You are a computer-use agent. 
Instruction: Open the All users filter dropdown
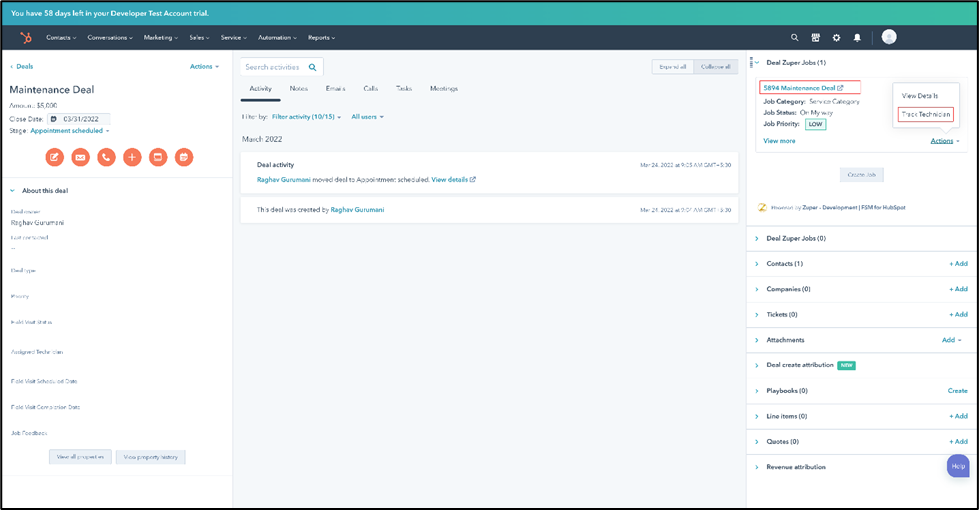(367, 117)
